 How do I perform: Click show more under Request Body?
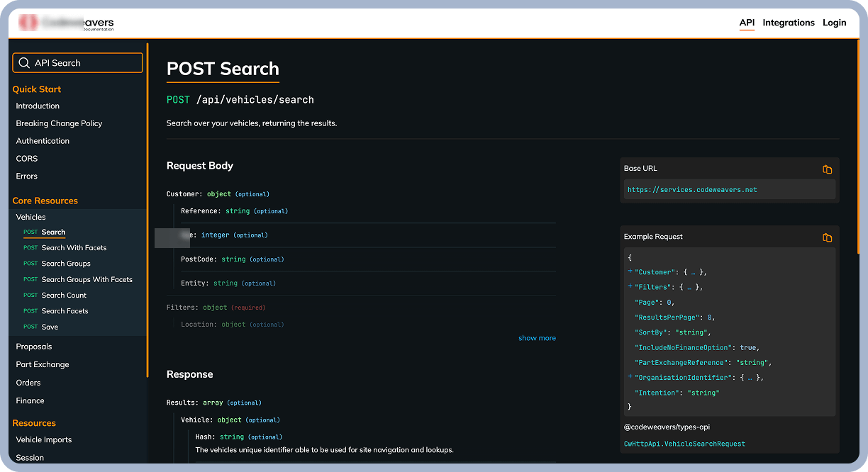(537, 338)
